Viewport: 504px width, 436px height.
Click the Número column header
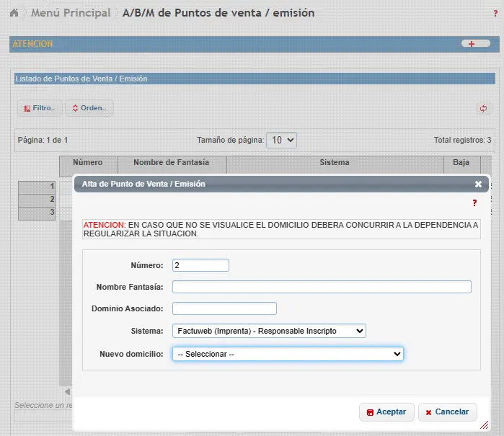(88, 163)
